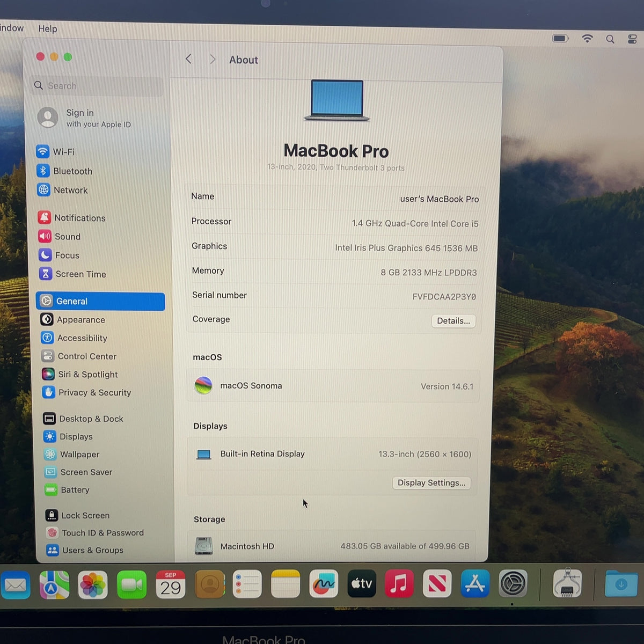
Task: Select Bluetooth in the sidebar
Action: [64, 171]
